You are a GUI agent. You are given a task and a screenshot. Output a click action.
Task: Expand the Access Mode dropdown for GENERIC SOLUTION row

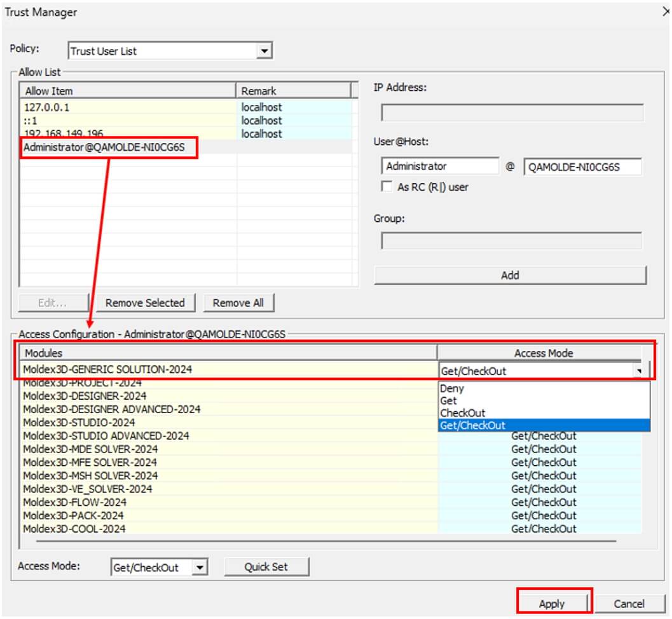pyautogui.click(x=639, y=371)
